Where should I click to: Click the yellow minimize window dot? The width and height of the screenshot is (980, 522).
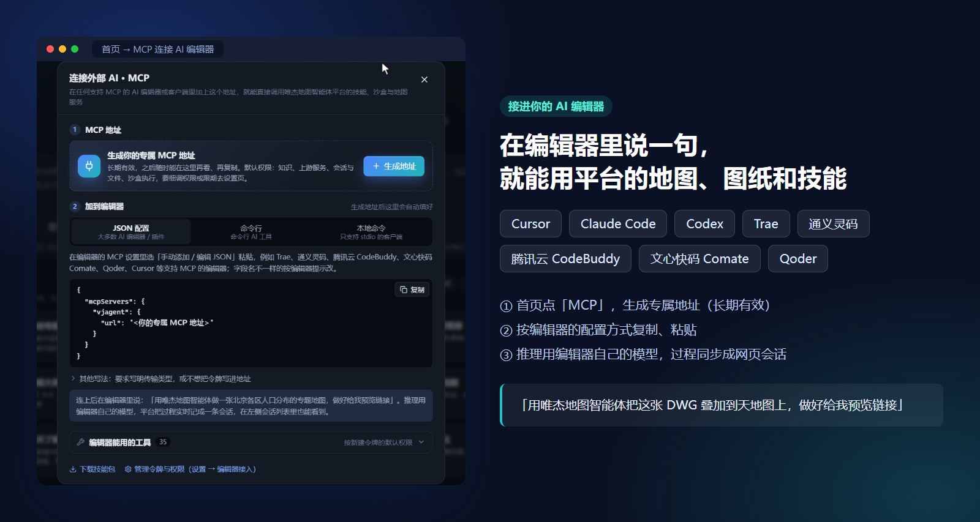tap(62, 49)
